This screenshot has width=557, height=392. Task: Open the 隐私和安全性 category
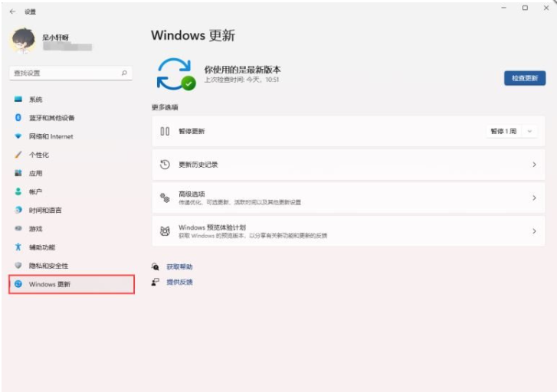click(x=70, y=266)
